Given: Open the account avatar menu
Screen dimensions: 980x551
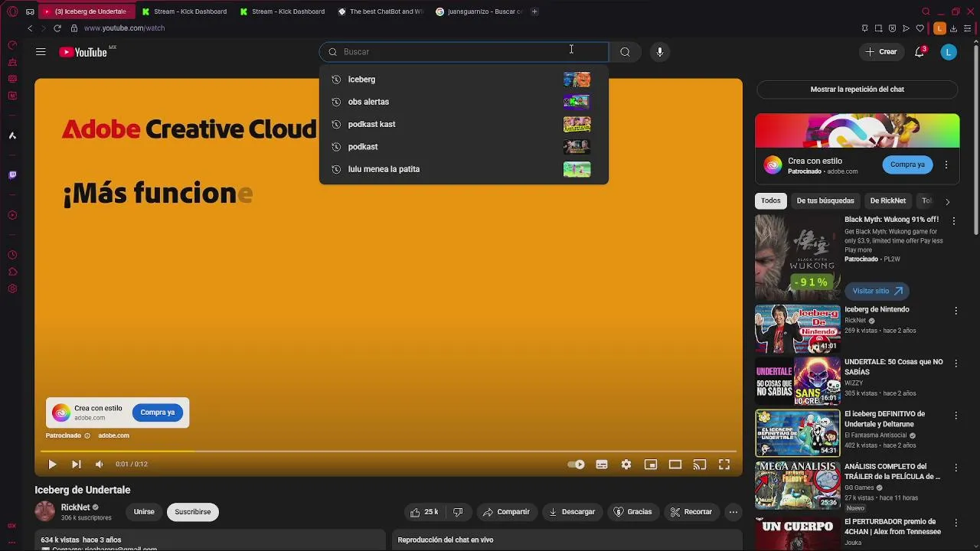Looking at the screenshot, I should click(x=949, y=52).
